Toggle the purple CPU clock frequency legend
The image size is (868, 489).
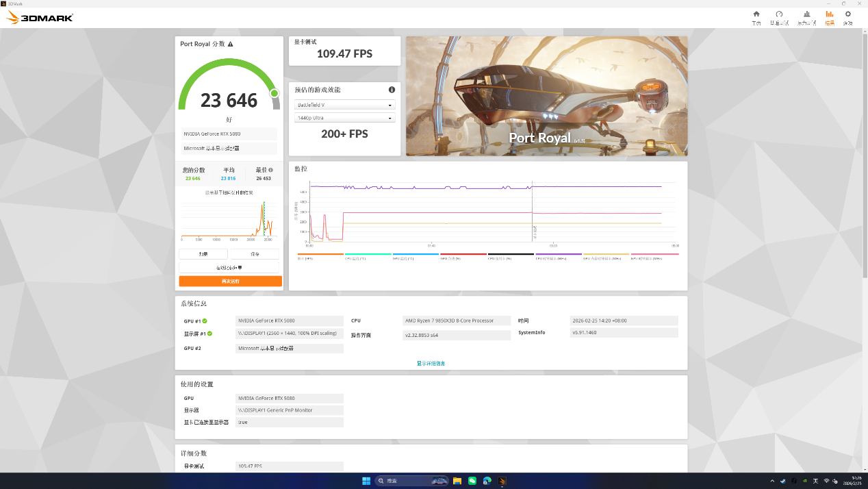coord(559,256)
